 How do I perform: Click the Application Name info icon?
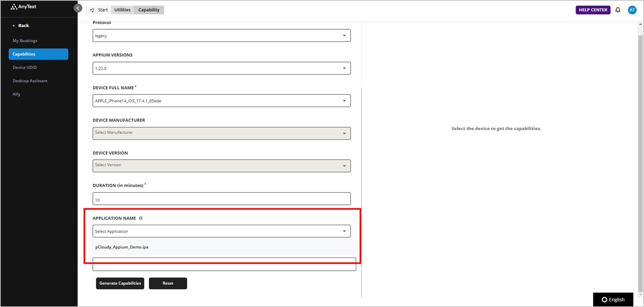click(x=141, y=218)
